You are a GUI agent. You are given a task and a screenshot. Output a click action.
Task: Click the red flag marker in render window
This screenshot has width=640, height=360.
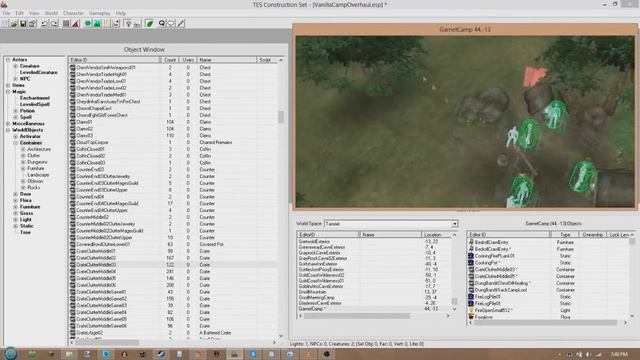(x=533, y=76)
